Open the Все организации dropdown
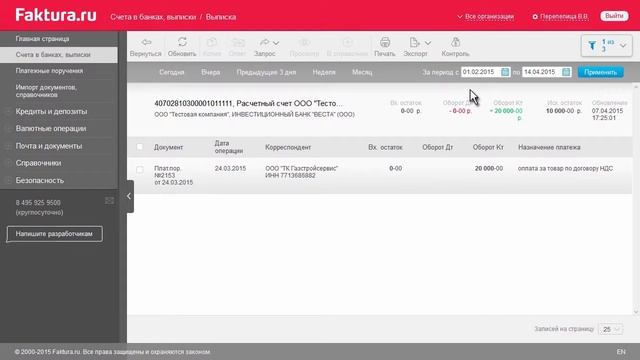This screenshot has width=640, height=360. 485,17
